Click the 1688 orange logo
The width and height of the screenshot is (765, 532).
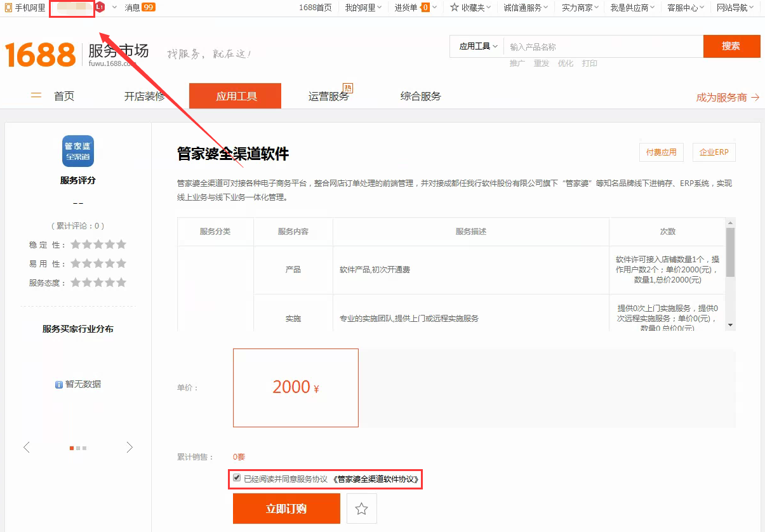pos(40,55)
